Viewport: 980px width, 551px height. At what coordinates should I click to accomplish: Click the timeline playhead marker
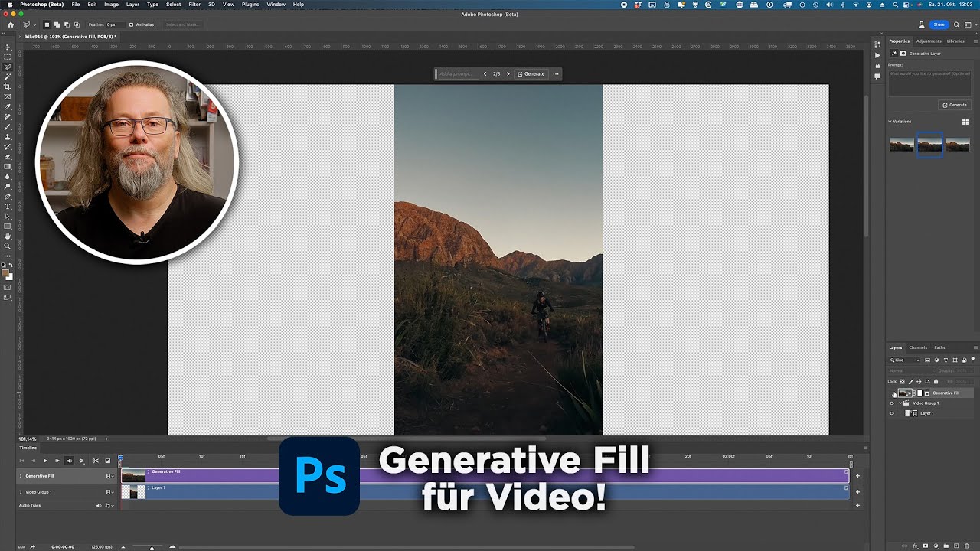tap(120, 457)
